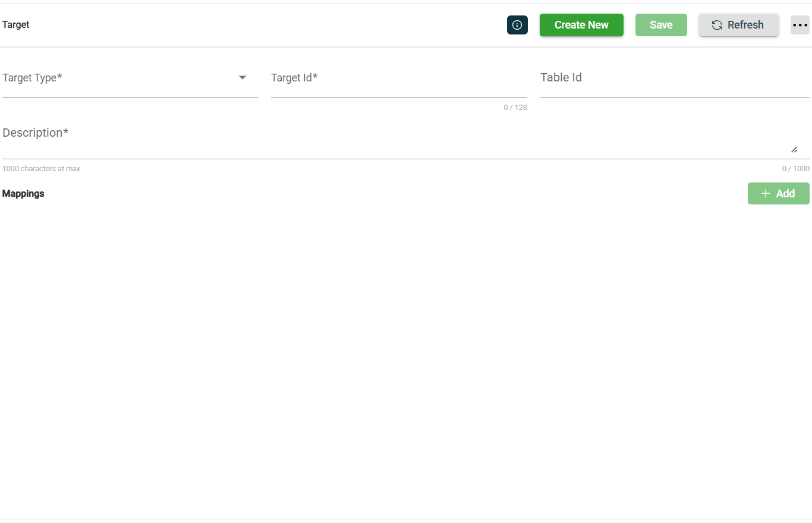812x523 pixels.
Task: Focus the Description text area
Action: [392, 143]
